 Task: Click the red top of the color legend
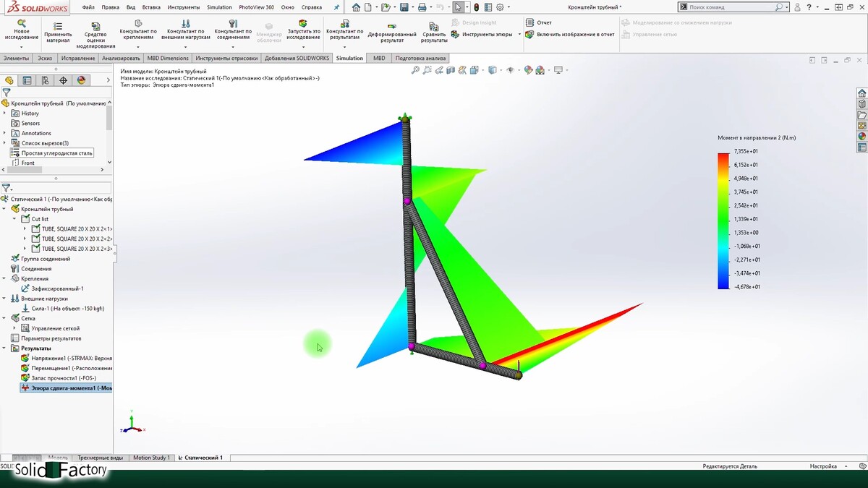(x=723, y=156)
